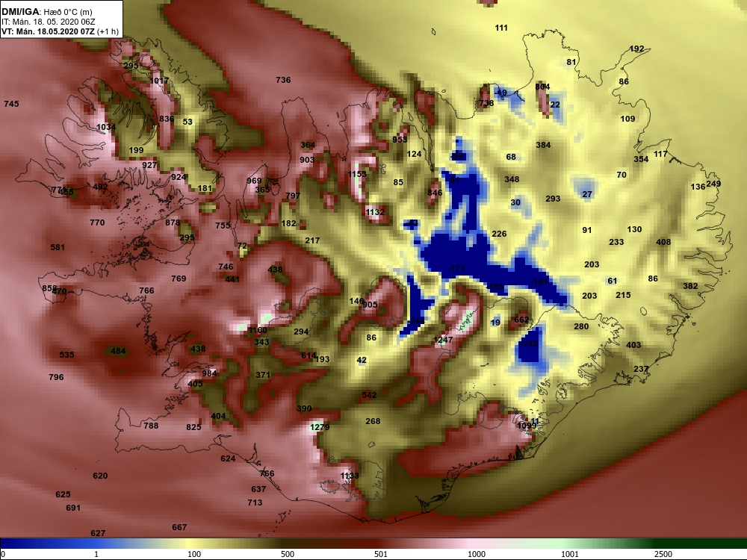
Task: Click the map value "408"
Action: point(663,242)
